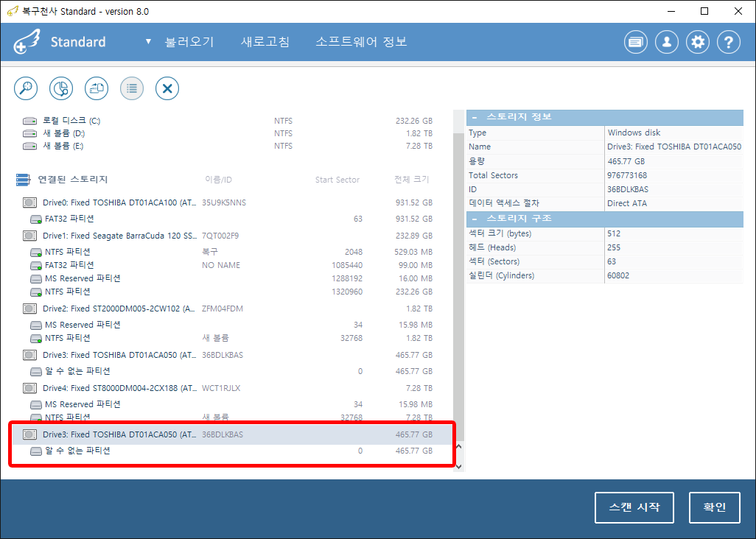
Task: Collapse the 스토리지 정보 section
Action: click(x=475, y=117)
